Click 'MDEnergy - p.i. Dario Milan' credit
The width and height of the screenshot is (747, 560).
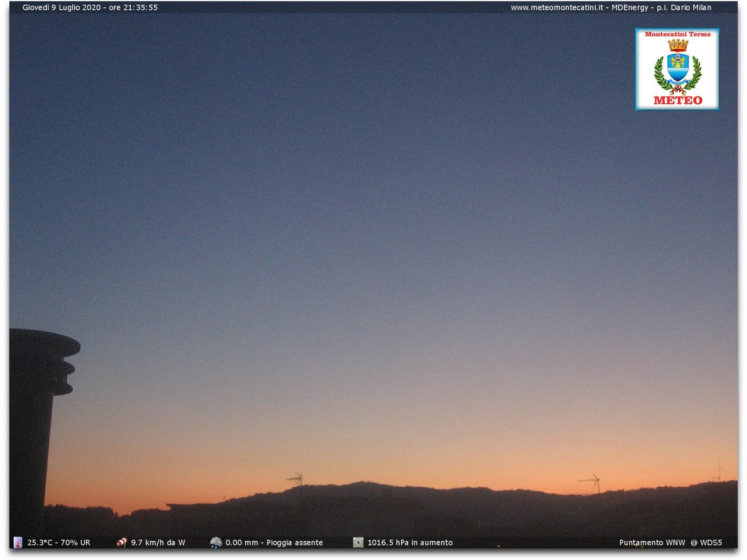pyautogui.click(x=662, y=7)
